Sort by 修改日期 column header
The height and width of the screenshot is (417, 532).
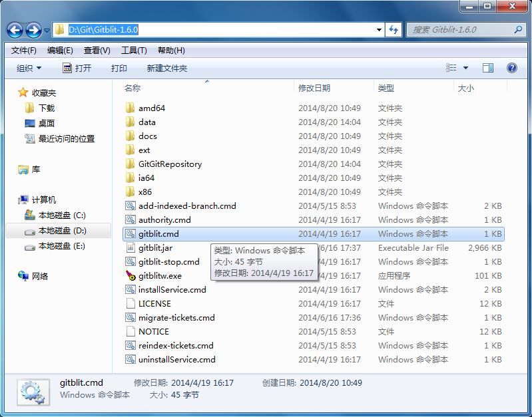tap(314, 88)
